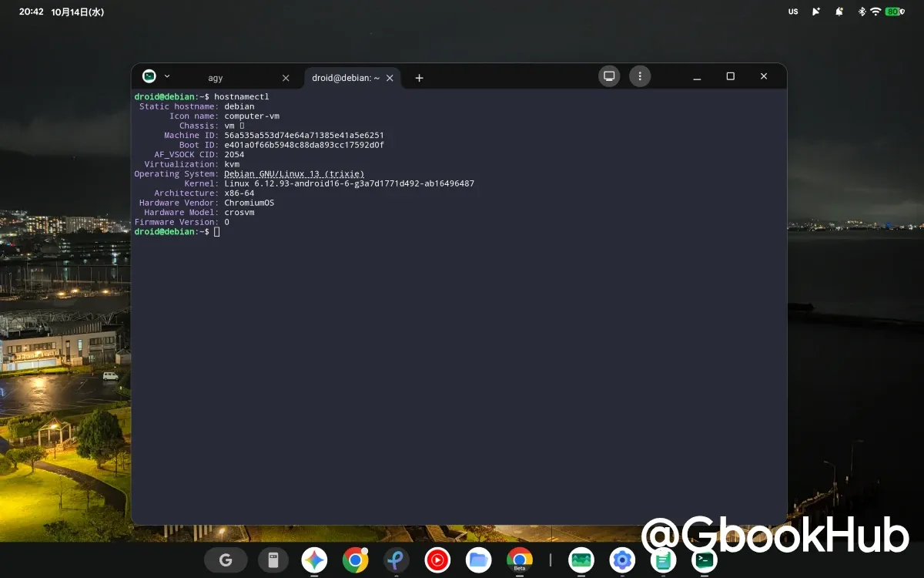Viewport: 924px width, 578px height.
Task: Launch Gemini from the taskbar
Action: tap(314, 560)
